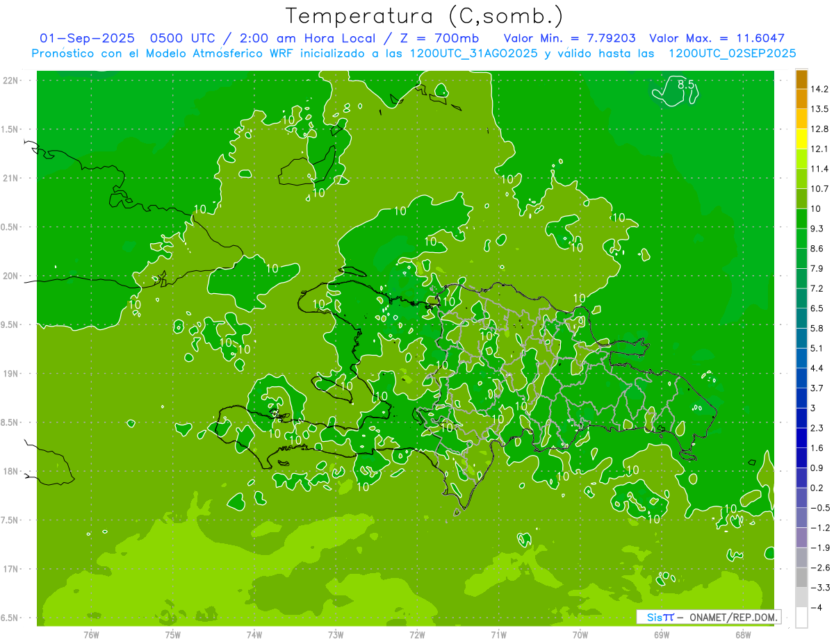Screen dimensions: 834x644
Task: Pick the purple swatch between -1.2 and -1.9
Action: (x=801, y=538)
